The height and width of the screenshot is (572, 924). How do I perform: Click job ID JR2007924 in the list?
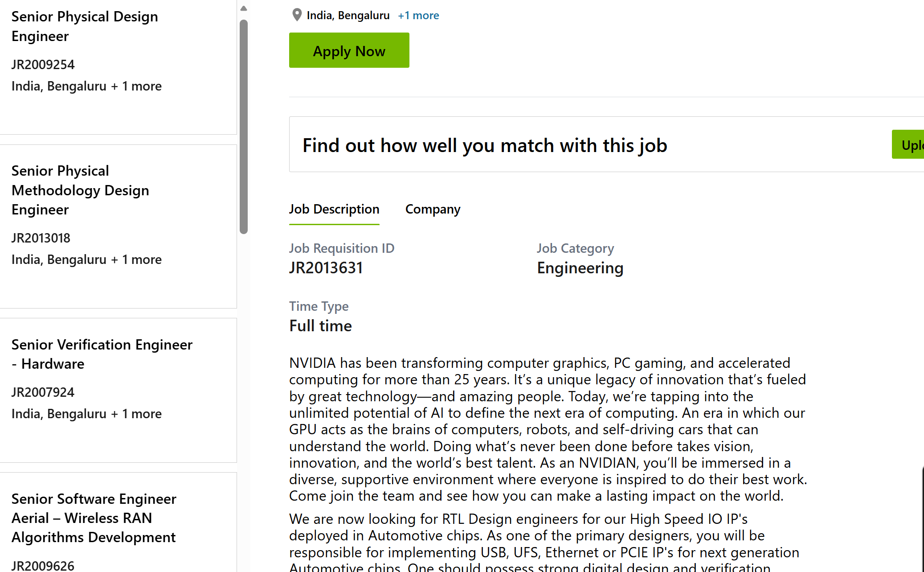pyautogui.click(x=43, y=392)
